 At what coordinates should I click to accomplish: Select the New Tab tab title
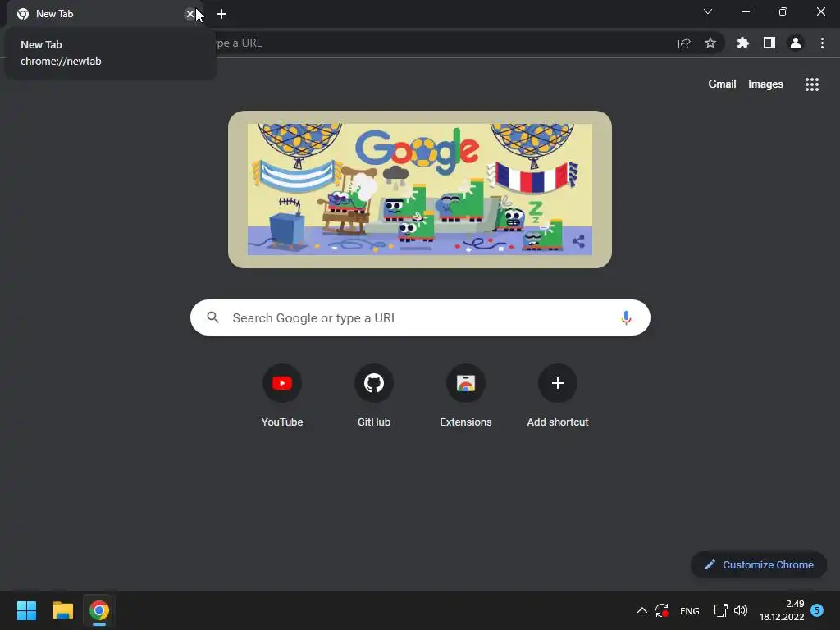click(x=55, y=14)
